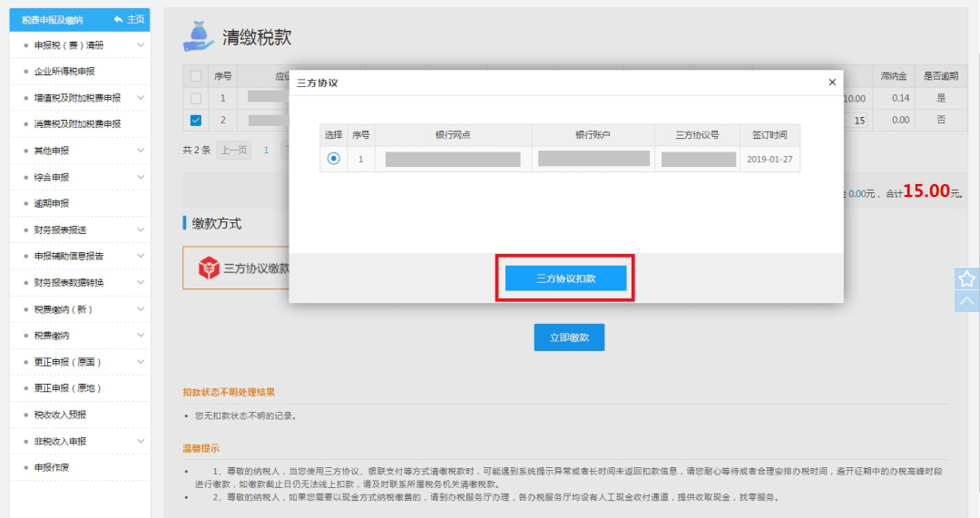The height and width of the screenshot is (518, 980).
Task: Click the money bag 清缴税款 icon
Action: (198, 37)
